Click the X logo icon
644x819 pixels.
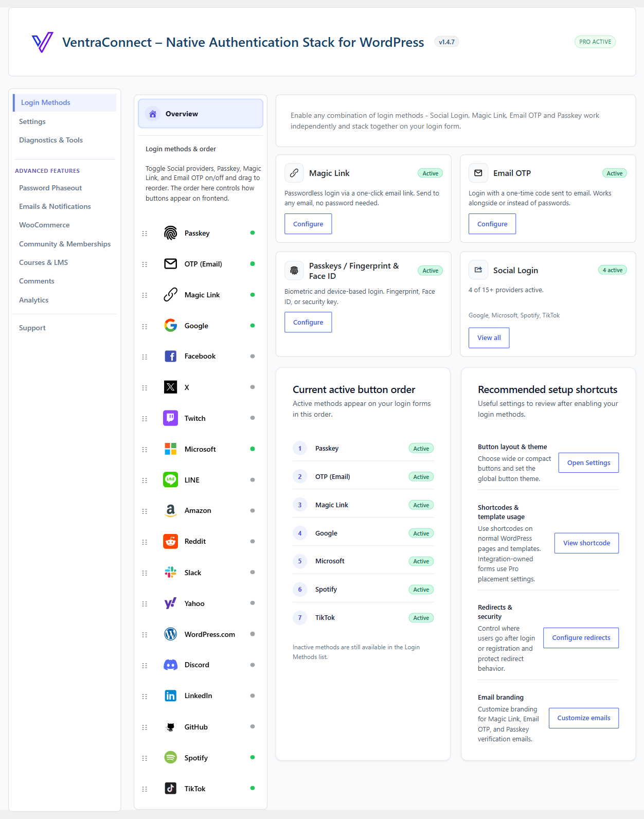pos(170,387)
